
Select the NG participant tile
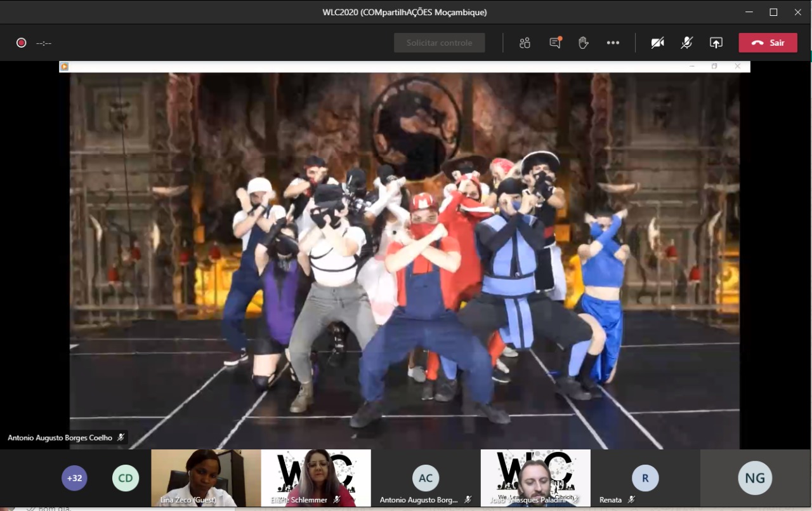coord(756,478)
